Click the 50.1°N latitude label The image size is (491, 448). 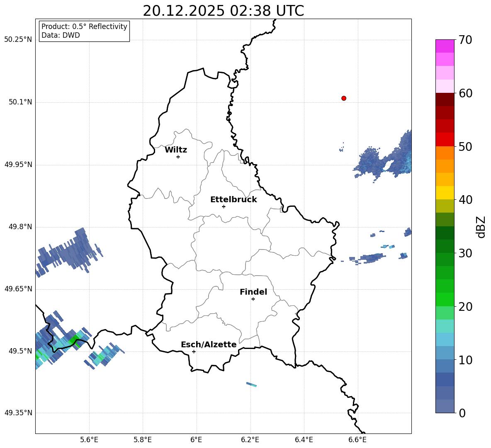tap(20, 102)
